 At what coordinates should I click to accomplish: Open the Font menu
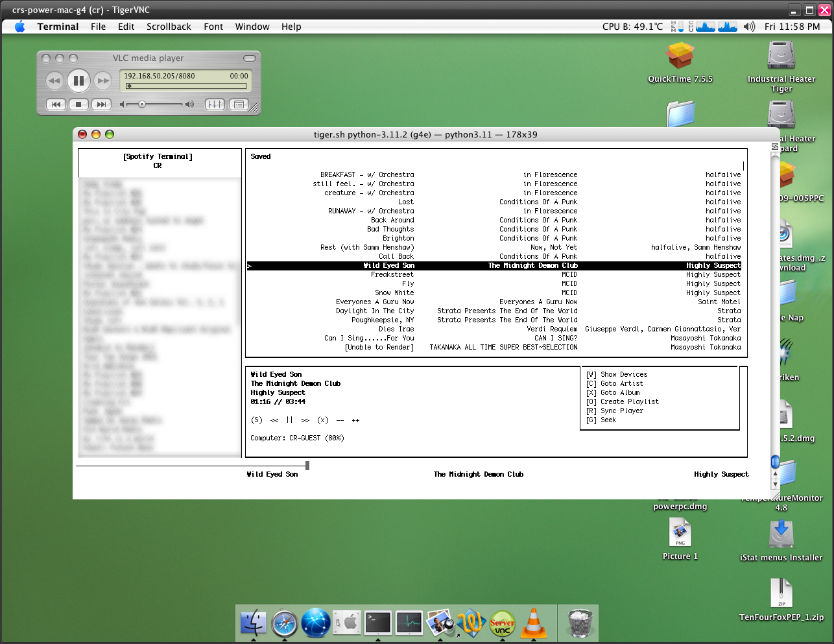click(213, 27)
